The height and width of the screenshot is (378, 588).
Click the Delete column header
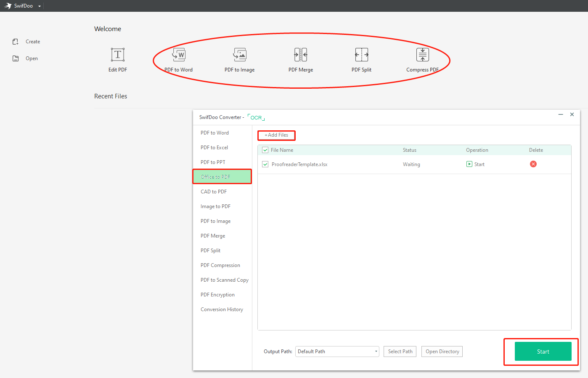point(536,150)
